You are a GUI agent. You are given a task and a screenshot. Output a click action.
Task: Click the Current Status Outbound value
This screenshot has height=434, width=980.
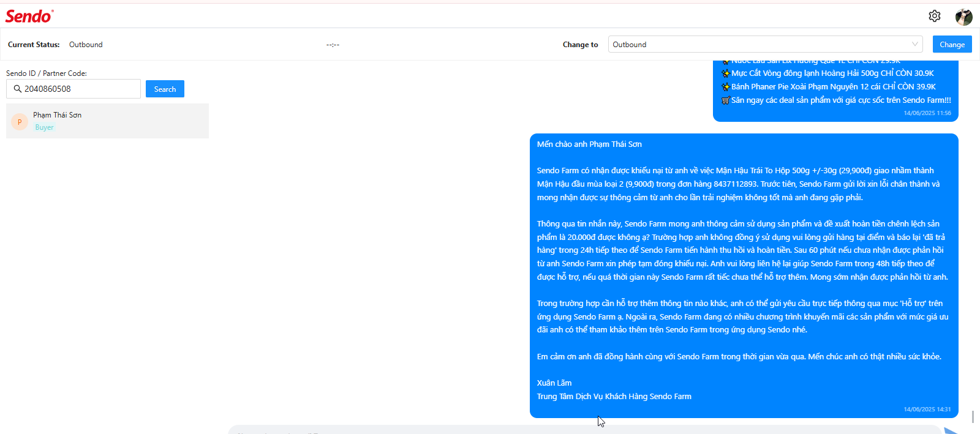coord(86,45)
